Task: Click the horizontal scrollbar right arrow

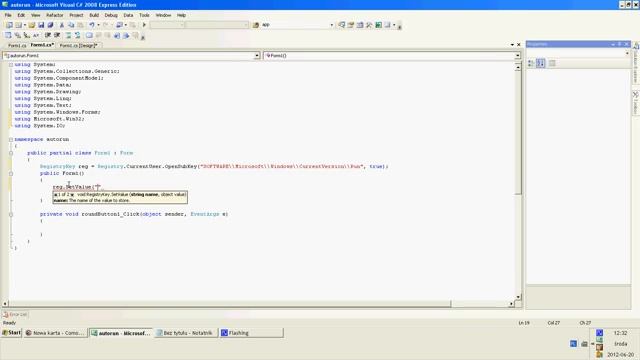Action: pos(511,304)
